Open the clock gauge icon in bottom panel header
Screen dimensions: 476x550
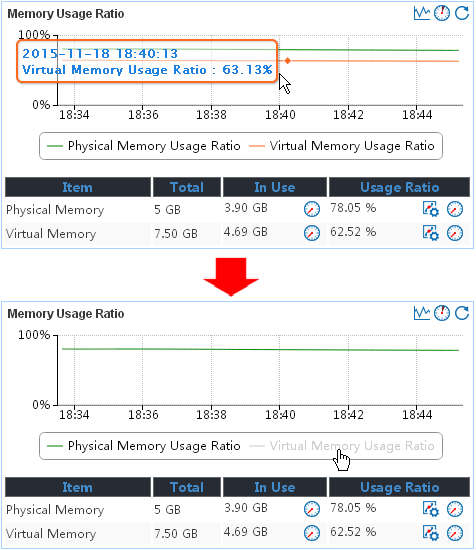click(x=442, y=313)
